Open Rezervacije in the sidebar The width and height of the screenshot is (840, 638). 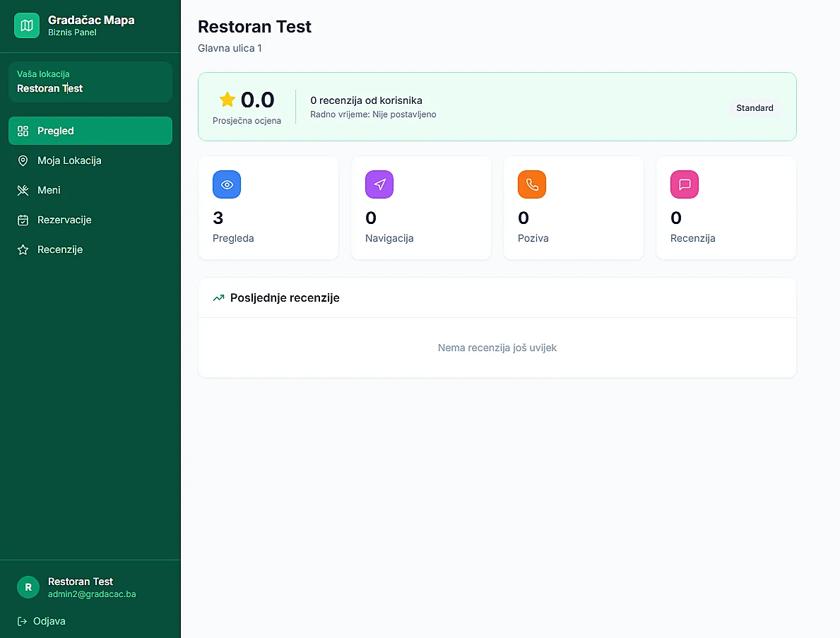tap(90, 220)
